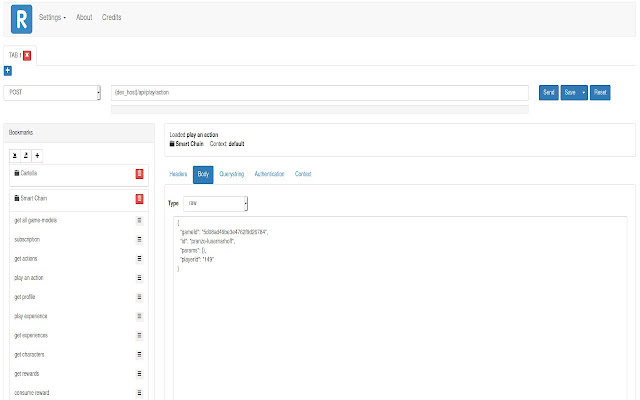Open the Settings dropdown menu
This screenshot has width=640, height=400.
[x=52, y=17]
